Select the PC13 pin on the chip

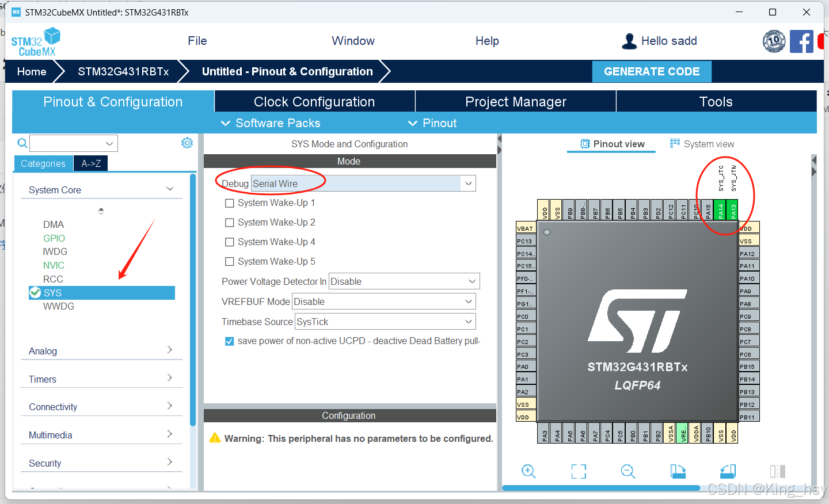click(526, 240)
